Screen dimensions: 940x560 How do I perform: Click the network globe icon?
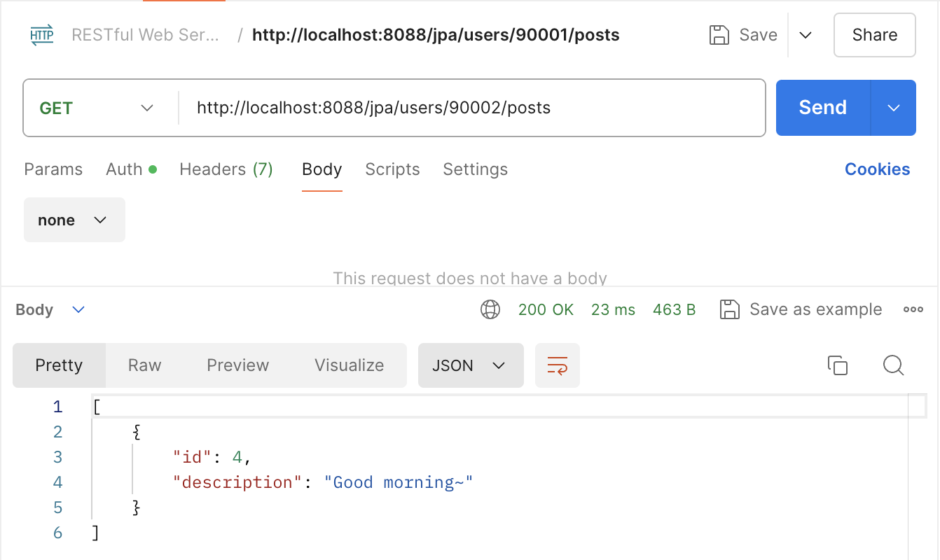490,309
